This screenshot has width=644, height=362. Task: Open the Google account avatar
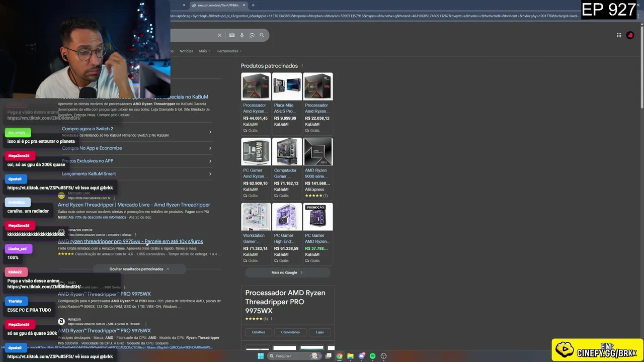point(630,35)
